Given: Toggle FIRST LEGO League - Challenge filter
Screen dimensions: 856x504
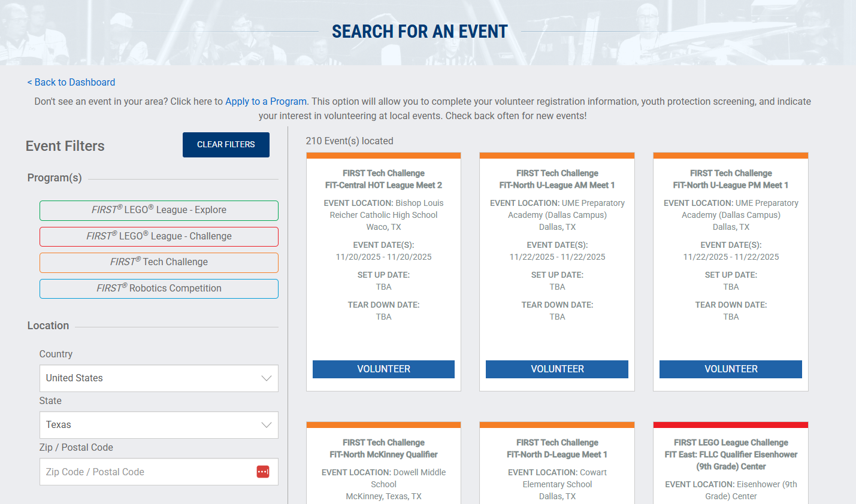Looking at the screenshot, I should pyautogui.click(x=159, y=236).
